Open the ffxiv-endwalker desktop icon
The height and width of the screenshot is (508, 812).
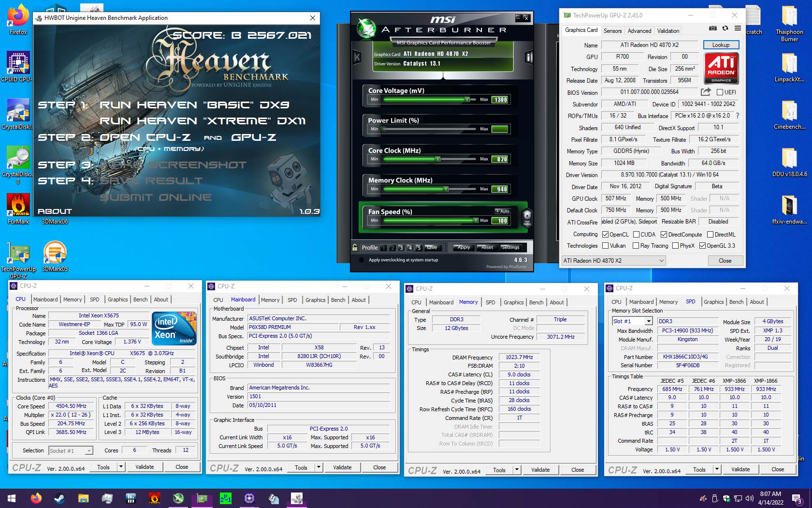(x=789, y=209)
